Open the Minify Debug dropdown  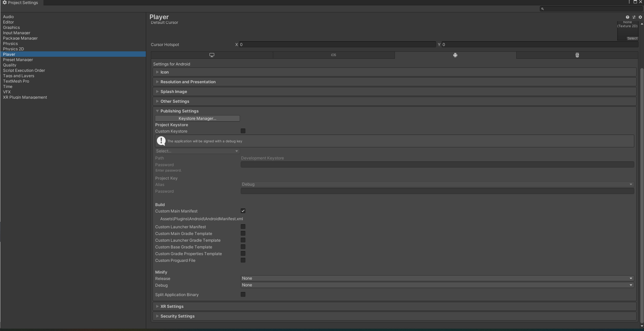pos(437,285)
